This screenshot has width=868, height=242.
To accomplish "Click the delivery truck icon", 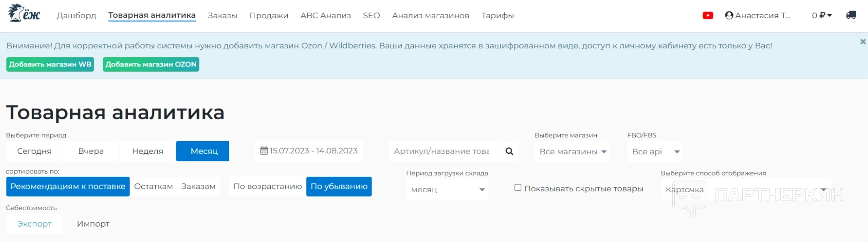I will 851,15.
